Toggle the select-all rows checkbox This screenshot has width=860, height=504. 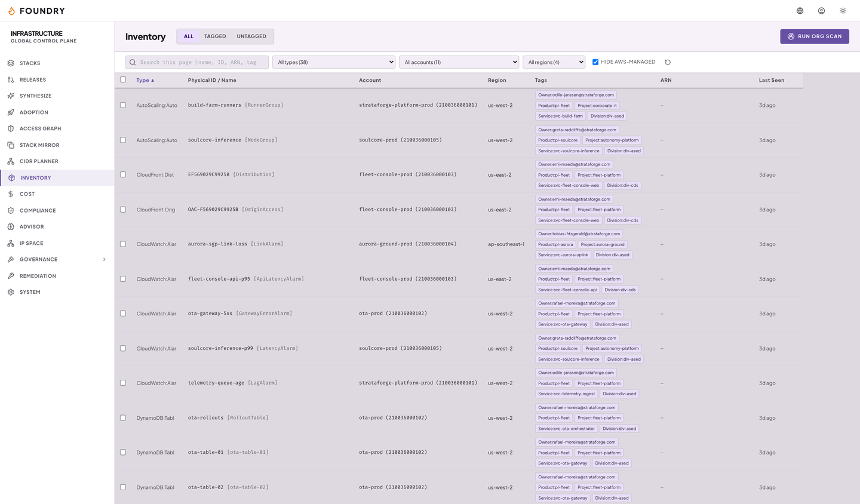point(123,79)
